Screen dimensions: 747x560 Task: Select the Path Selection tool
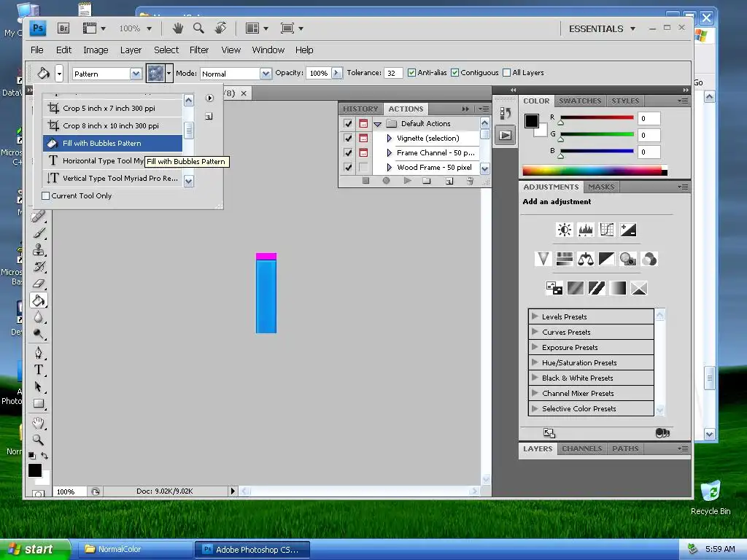[39, 386]
